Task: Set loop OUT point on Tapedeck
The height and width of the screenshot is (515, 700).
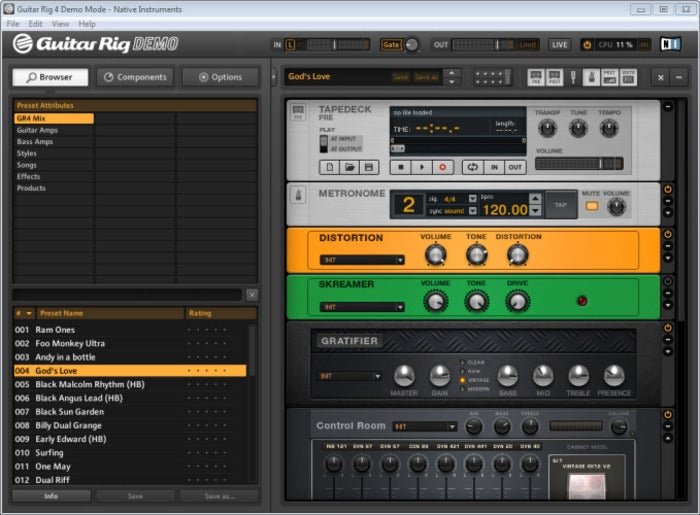Action: pos(515,167)
